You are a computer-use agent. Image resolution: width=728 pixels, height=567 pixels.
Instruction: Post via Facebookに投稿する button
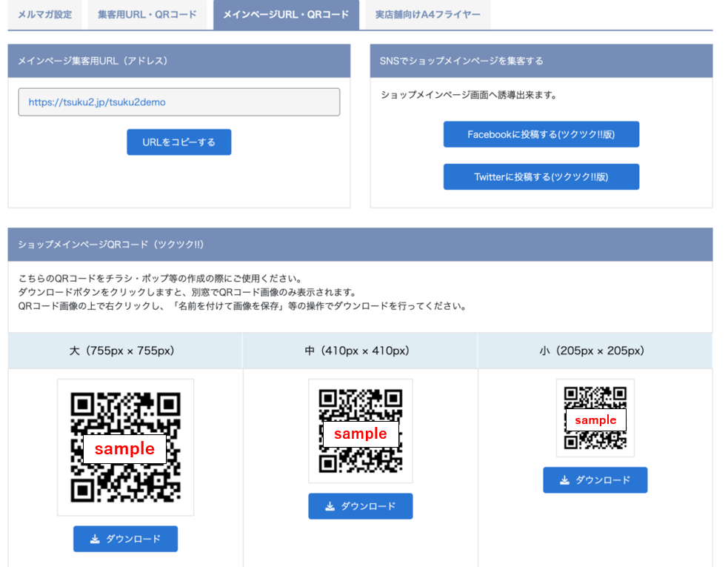541,134
